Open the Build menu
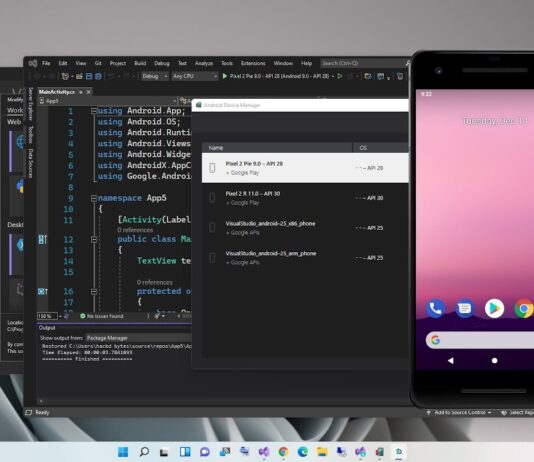This screenshot has height=462, width=534. click(140, 63)
